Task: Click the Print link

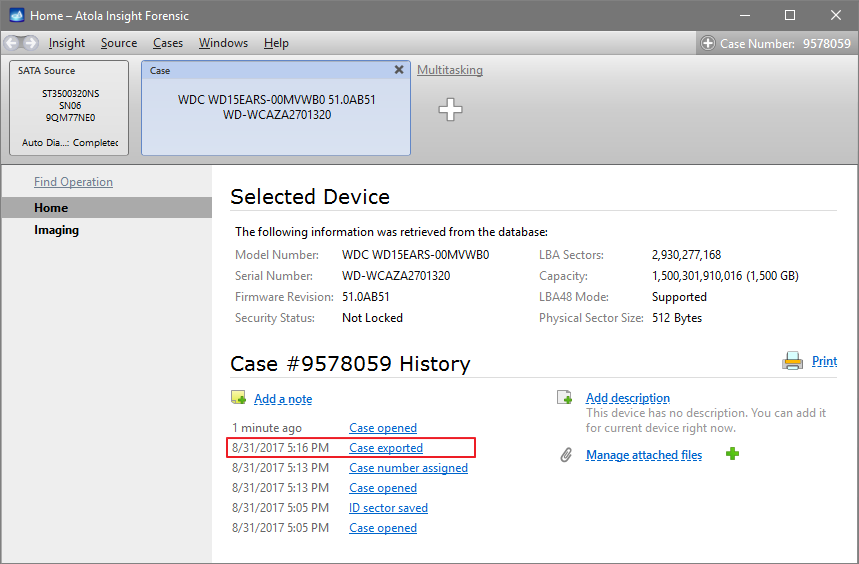Action: (x=824, y=361)
